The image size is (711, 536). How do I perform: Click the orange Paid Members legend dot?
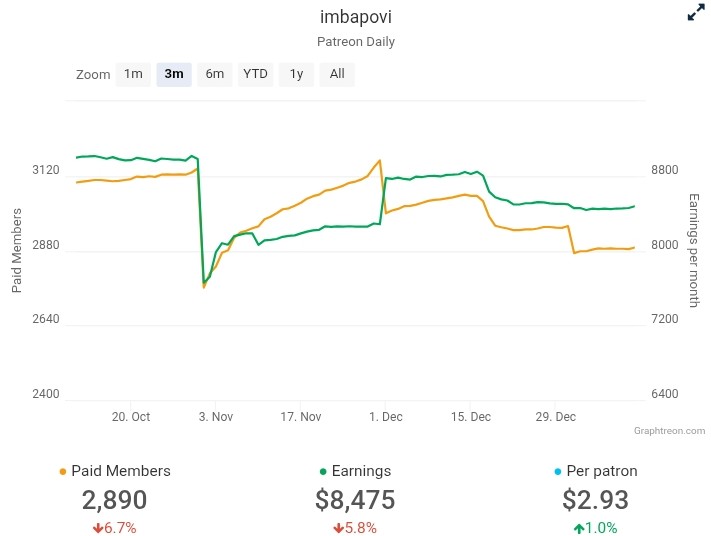point(64,472)
